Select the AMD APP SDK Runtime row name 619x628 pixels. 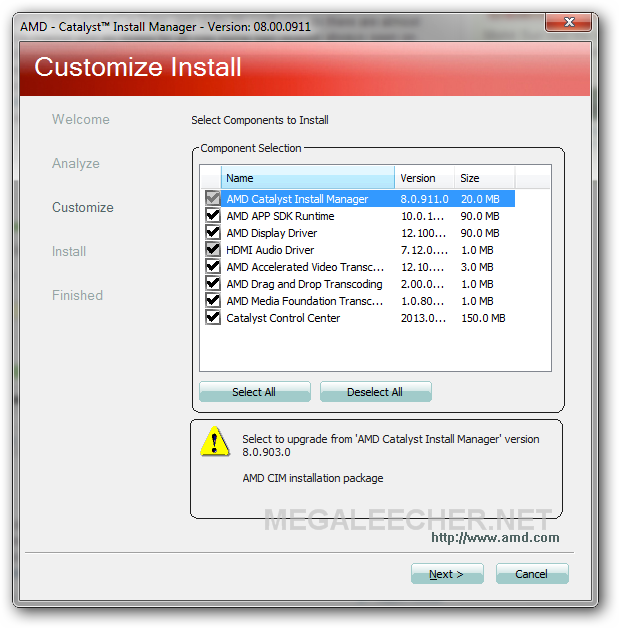[280, 216]
